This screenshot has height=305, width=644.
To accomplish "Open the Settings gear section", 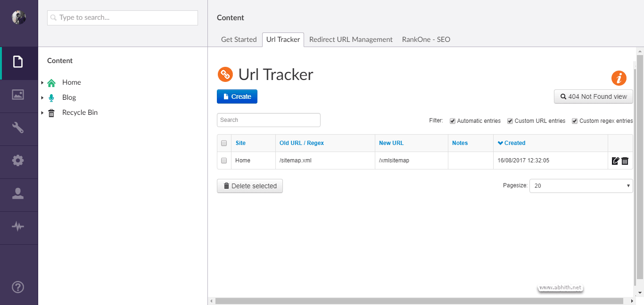I will coord(19,161).
